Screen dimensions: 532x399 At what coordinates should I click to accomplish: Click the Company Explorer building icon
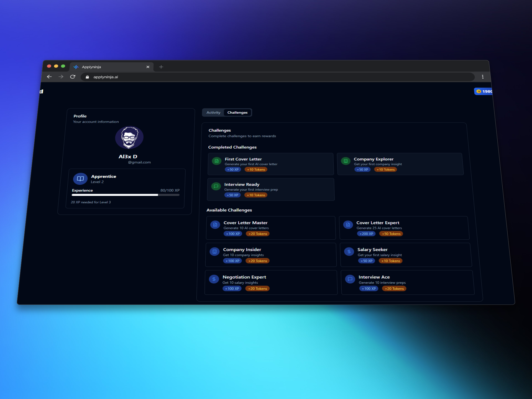click(346, 161)
